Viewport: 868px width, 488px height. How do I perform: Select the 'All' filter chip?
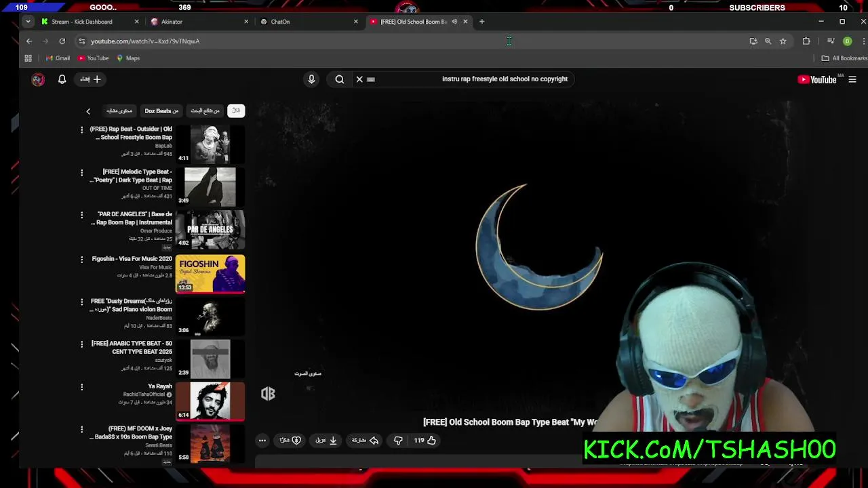(x=236, y=111)
